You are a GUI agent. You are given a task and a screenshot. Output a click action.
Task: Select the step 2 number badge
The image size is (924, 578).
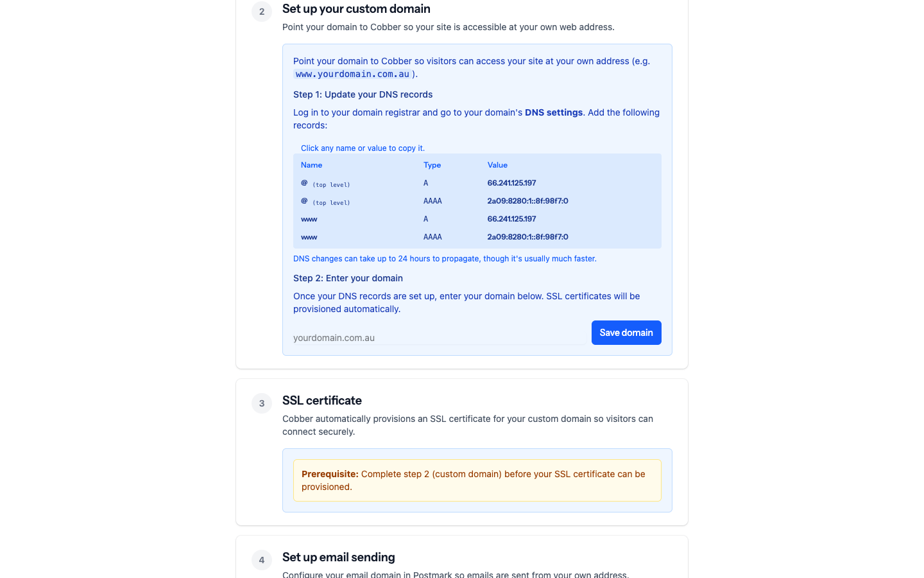point(262,12)
